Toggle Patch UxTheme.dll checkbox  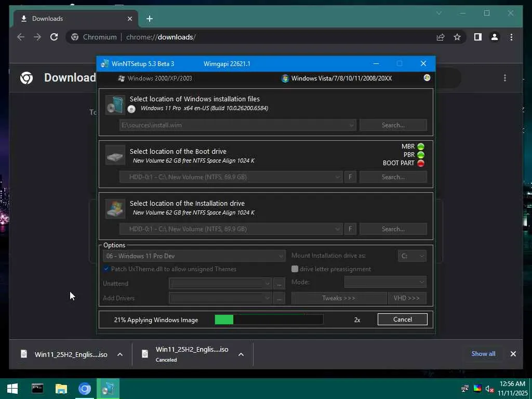106,269
